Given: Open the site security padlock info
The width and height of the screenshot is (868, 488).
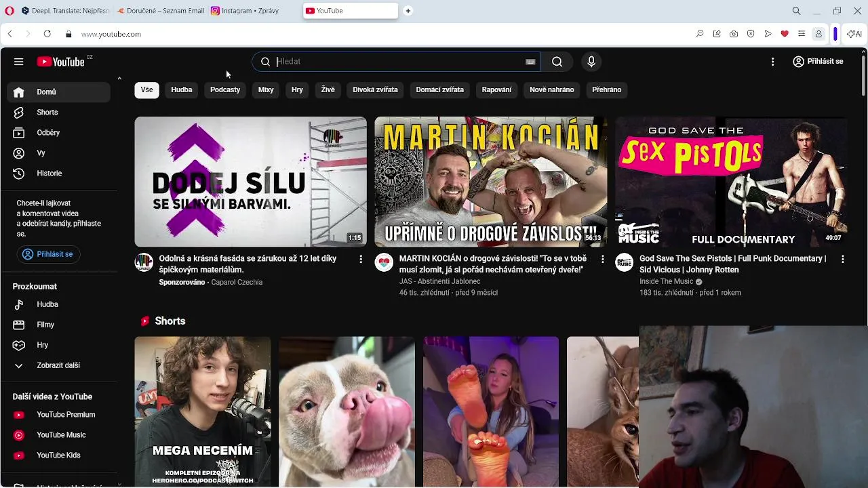Looking at the screenshot, I should click(68, 34).
